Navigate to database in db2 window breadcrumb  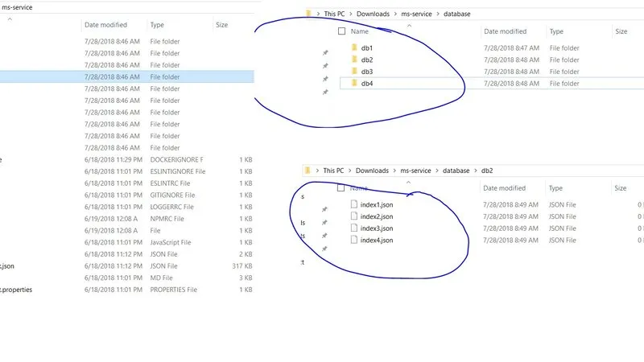(456, 171)
